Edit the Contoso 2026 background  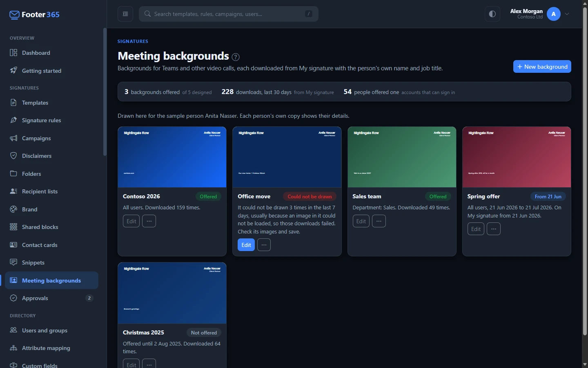click(131, 221)
